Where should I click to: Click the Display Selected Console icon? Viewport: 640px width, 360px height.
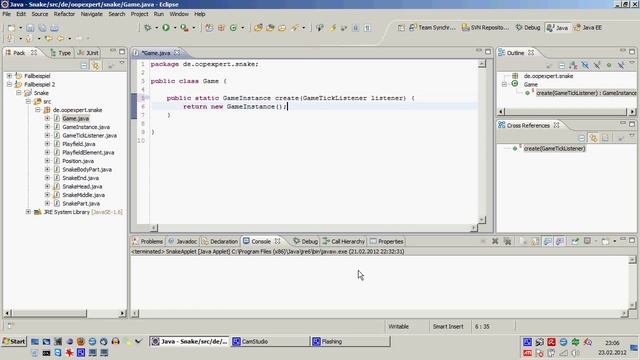(x=587, y=241)
